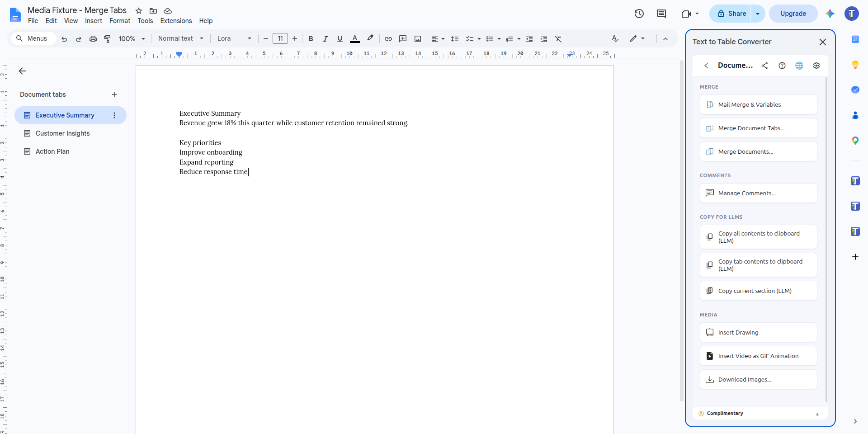Click Insert Video as GIF Animation
Screen dimensions: 868x434
click(x=758, y=356)
